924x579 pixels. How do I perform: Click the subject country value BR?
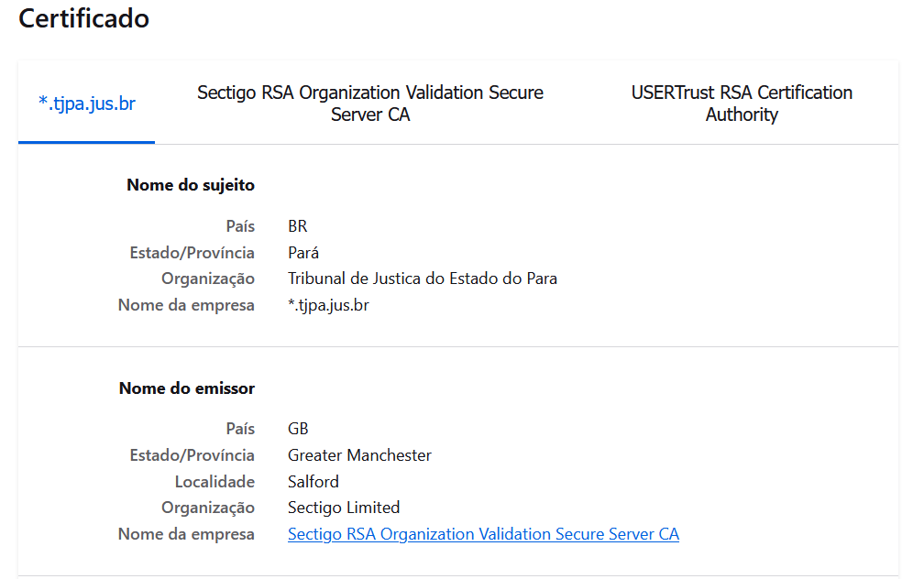(298, 226)
